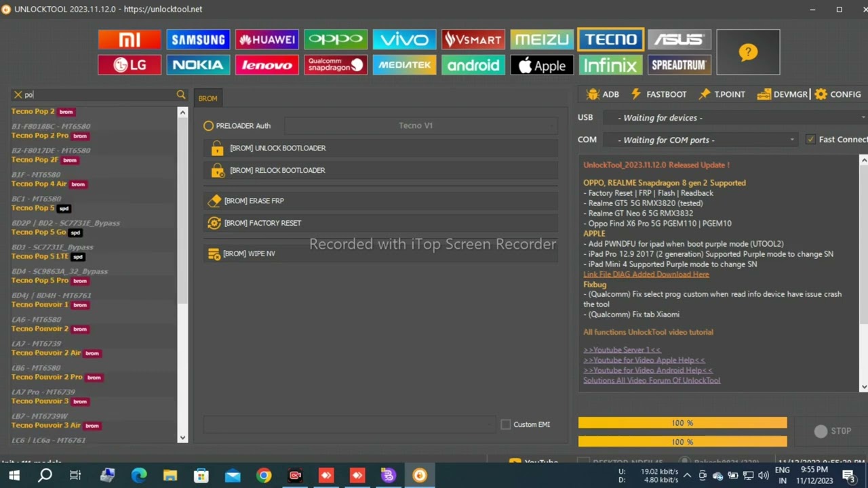Clear the model search with the X icon
Viewport: 868px width, 488px height.
click(18, 95)
